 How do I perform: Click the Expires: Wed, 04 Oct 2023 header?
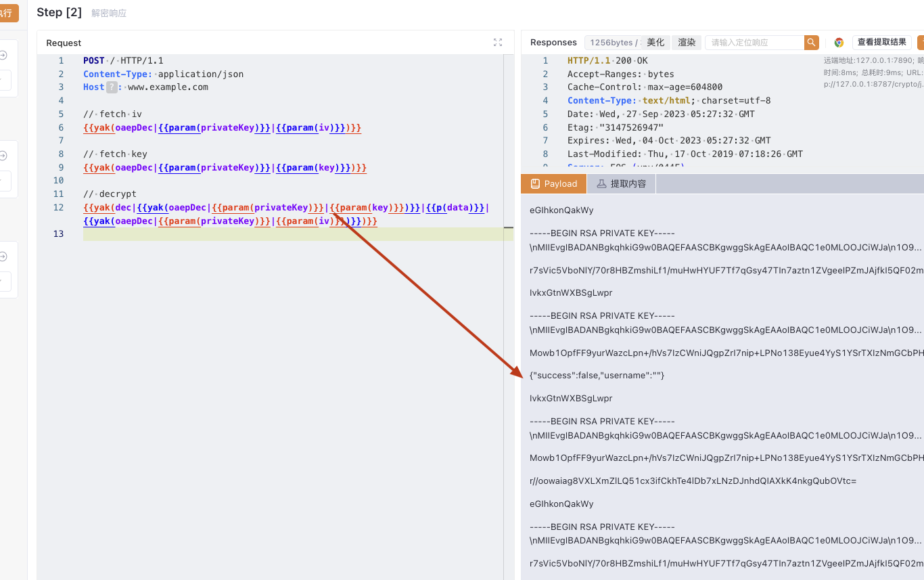click(669, 141)
